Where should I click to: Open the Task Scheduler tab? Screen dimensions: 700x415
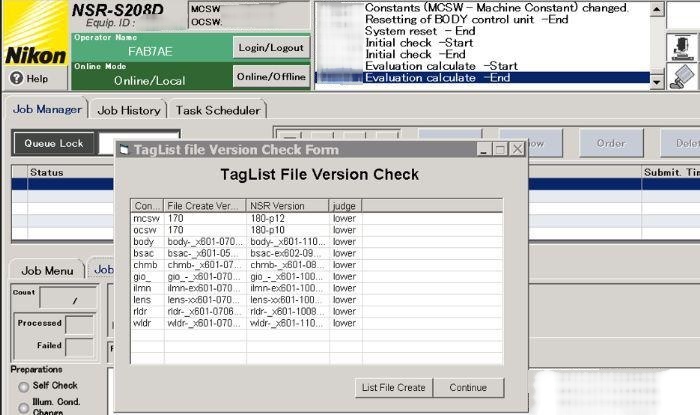coord(218,110)
